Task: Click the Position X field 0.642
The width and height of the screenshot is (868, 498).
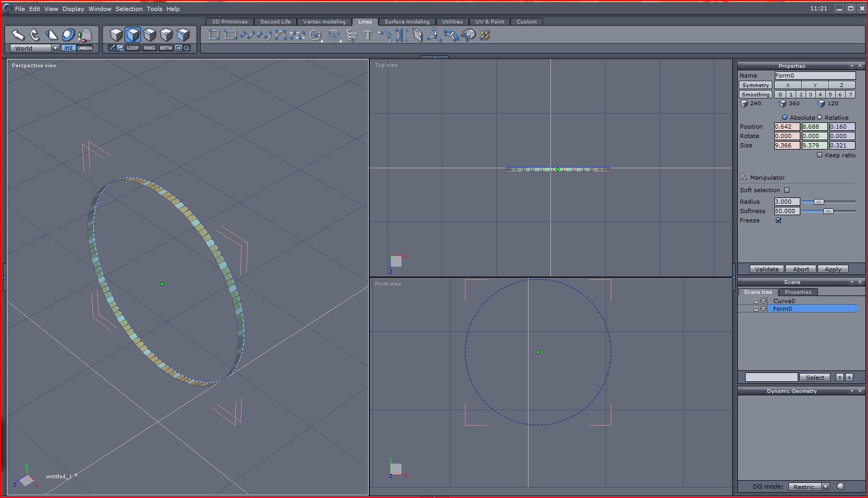Action: [787, 127]
